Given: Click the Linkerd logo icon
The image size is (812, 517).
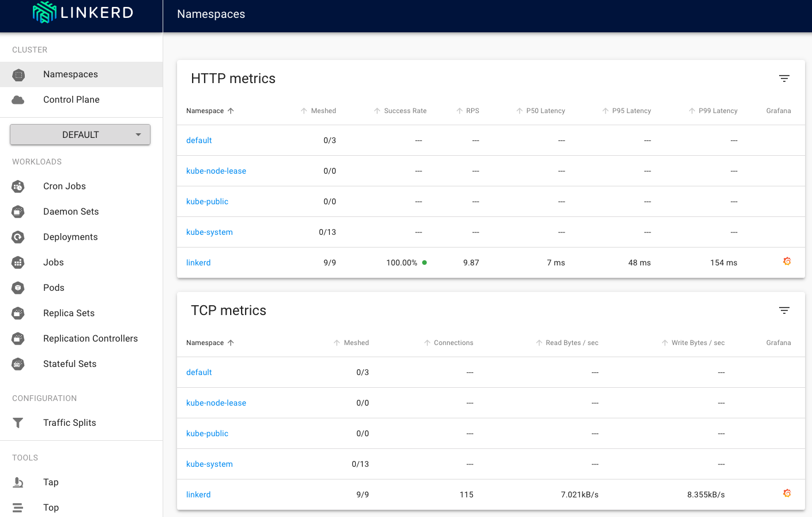Looking at the screenshot, I should pos(44,12).
